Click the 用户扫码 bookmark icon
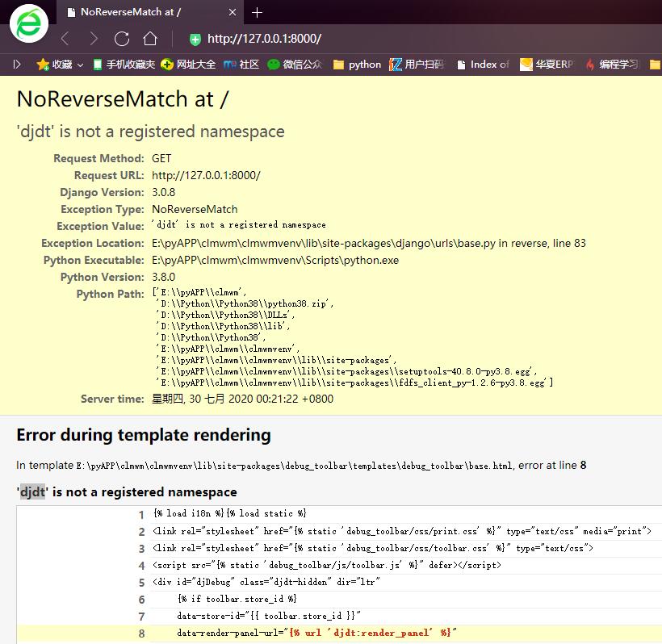Viewport: 662px width, 644px height. pyautogui.click(x=395, y=64)
